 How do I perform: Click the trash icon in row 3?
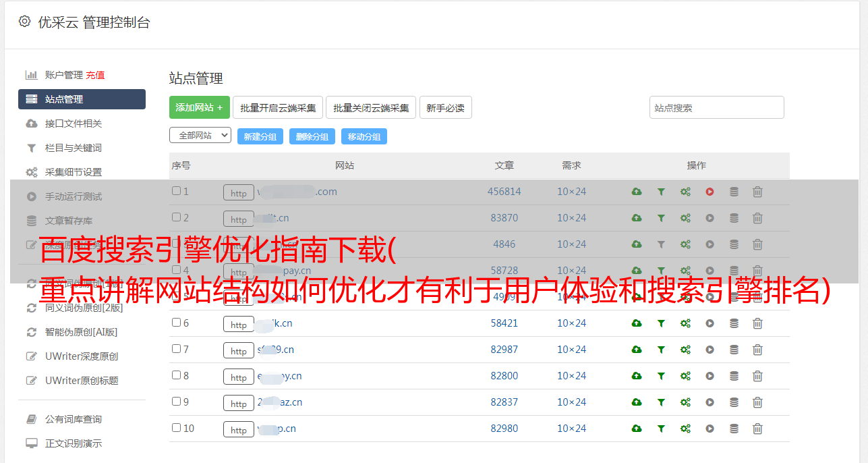coord(757,244)
